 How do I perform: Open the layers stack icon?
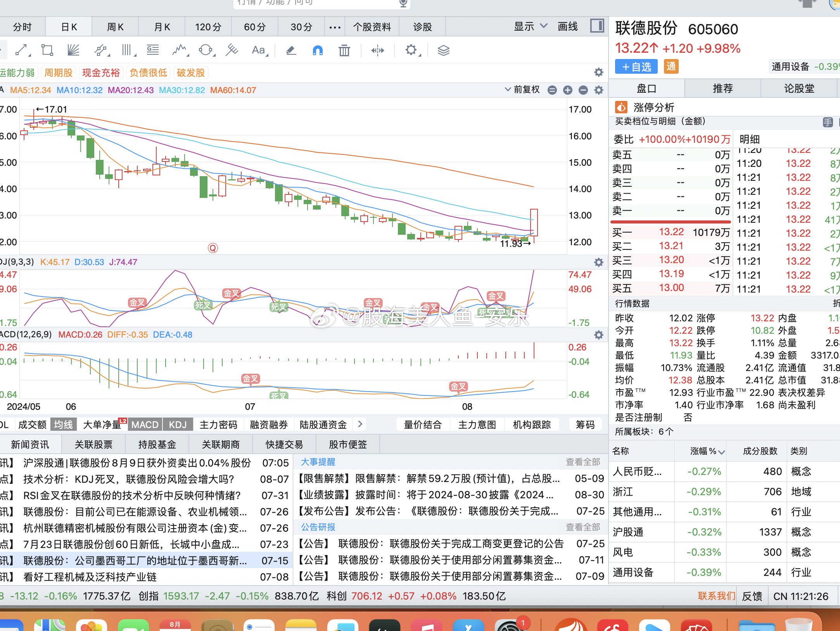[443, 50]
